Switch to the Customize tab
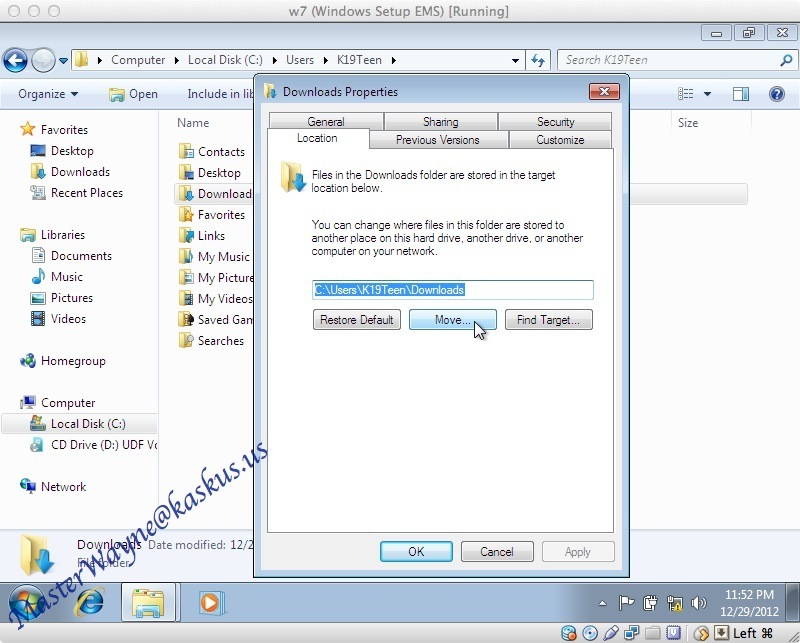Screen dimensions: 800x643 pos(560,140)
